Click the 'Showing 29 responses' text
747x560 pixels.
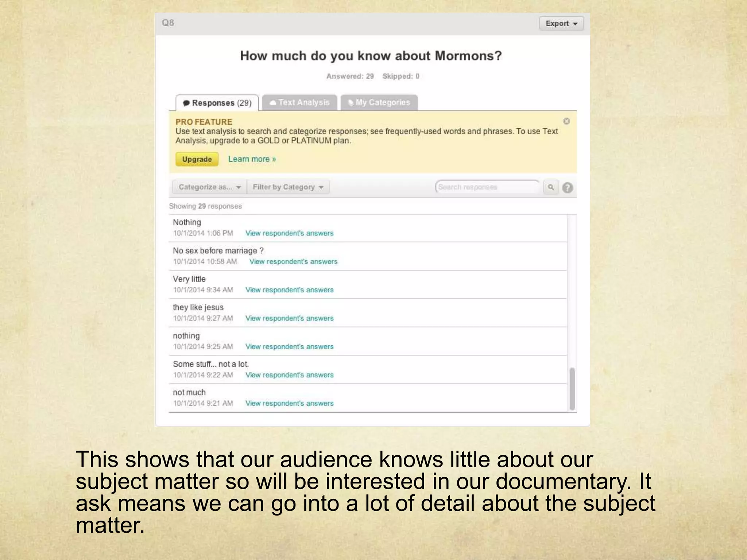(205, 206)
